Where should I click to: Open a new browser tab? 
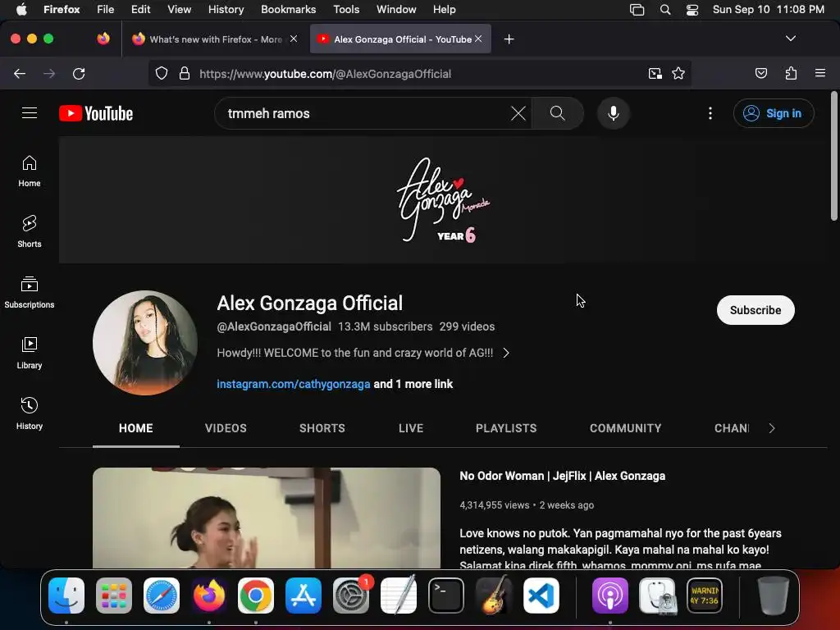tap(509, 39)
